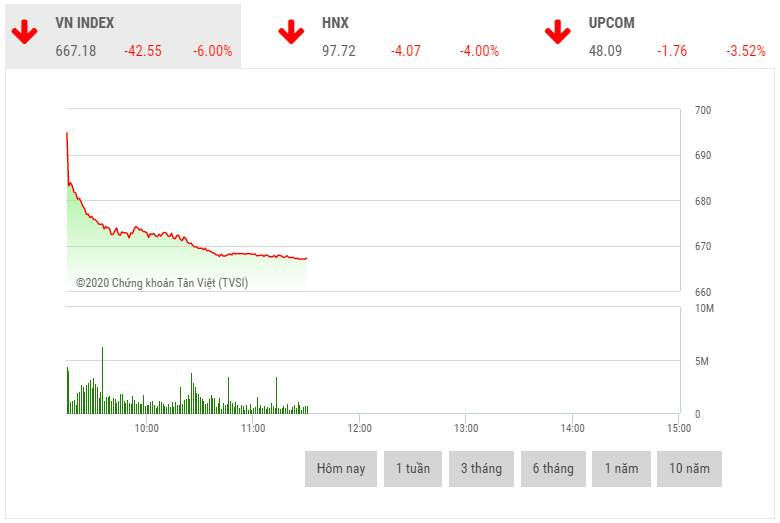Click the tallest green volume bar
The width and height of the screenshot is (780, 523).
102,380
